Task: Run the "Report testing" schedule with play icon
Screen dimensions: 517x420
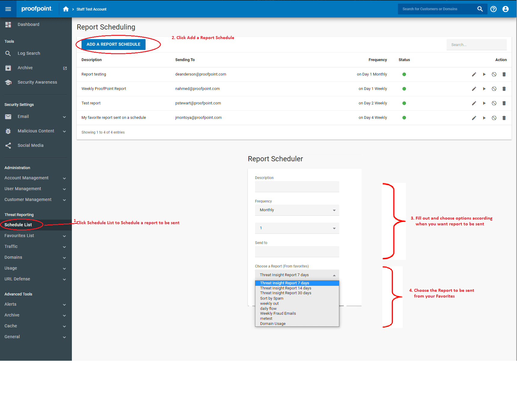Action: tap(484, 74)
